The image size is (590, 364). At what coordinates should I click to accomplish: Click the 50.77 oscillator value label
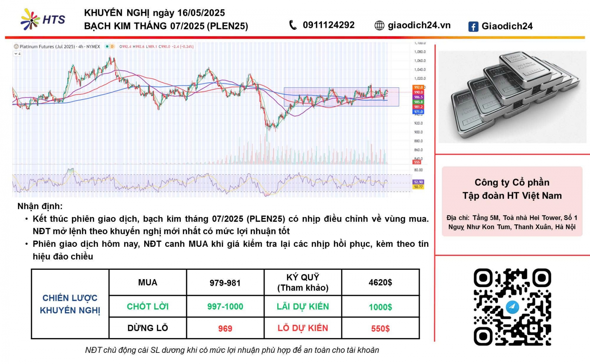pyautogui.click(x=418, y=187)
